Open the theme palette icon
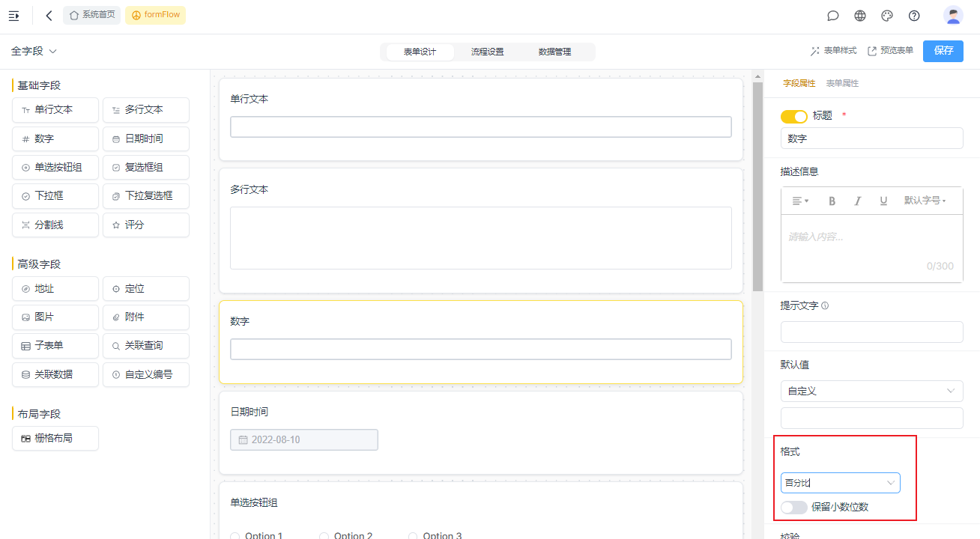The image size is (980, 539). (x=887, y=16)
